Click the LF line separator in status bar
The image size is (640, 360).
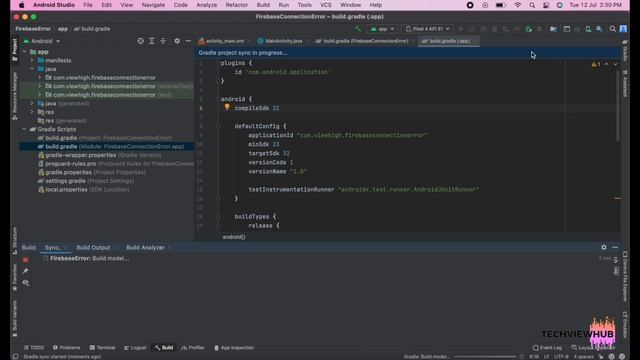coord(546,357)
